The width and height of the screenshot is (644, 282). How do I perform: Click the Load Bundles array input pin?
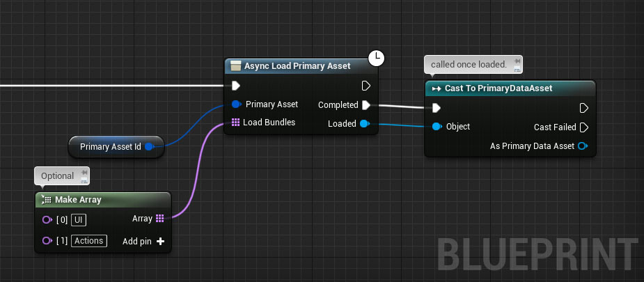coord(235,123)
